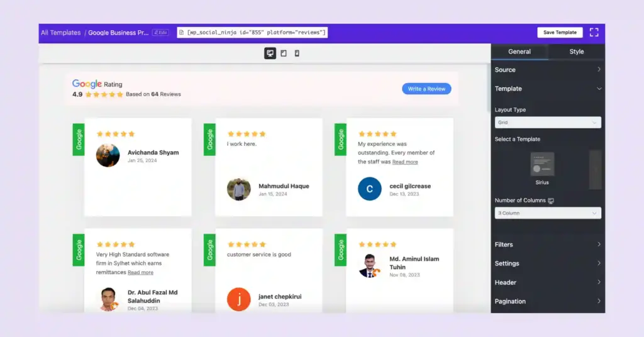Click Md. Aminul Islam Tuhin's avatar
Screen dimensions: 644x337
coord(369,265)
